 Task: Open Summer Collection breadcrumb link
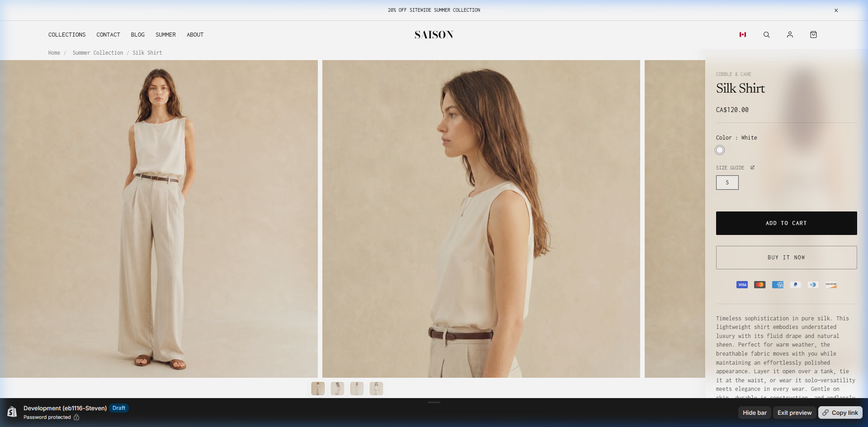tap(98, 53)
